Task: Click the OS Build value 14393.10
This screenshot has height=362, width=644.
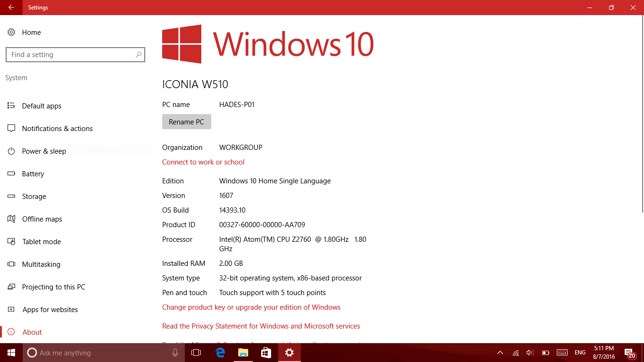Action: point(232,210)
